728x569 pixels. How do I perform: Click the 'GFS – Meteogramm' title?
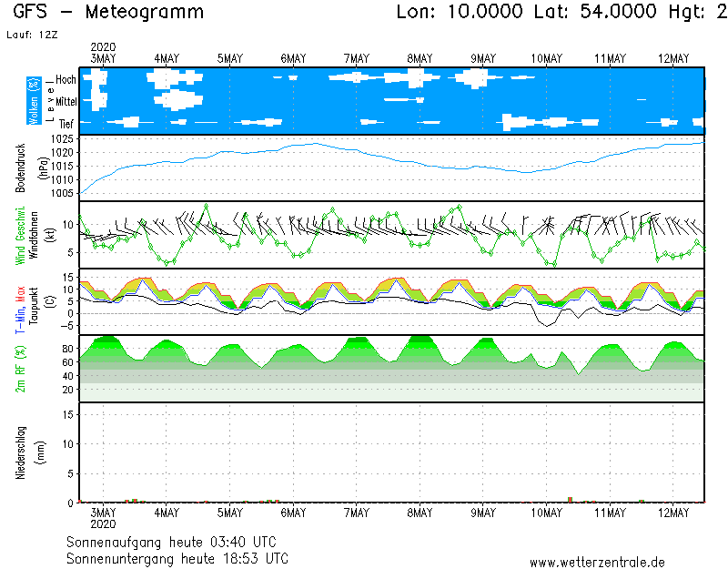click(108, 11)
